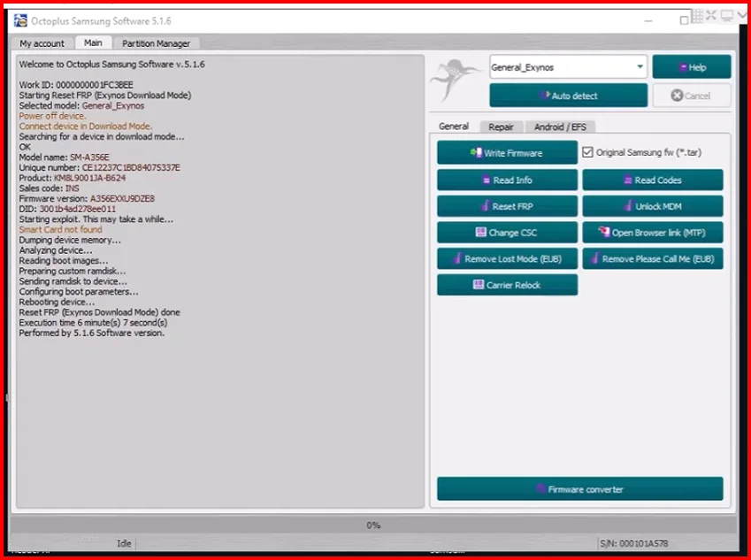Open the Partition Manager tab

pos(157,43)
